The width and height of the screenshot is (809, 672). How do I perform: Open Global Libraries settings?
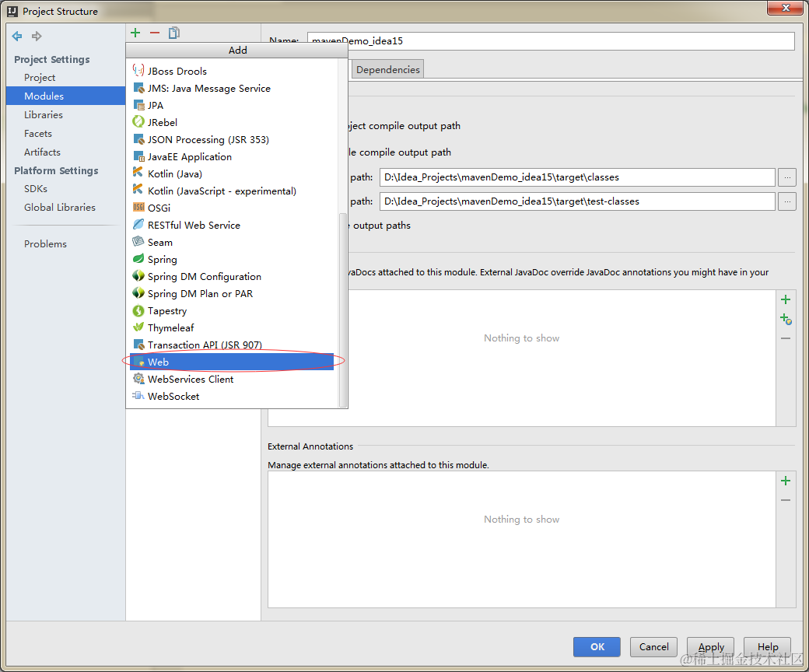tap(60, 208)
